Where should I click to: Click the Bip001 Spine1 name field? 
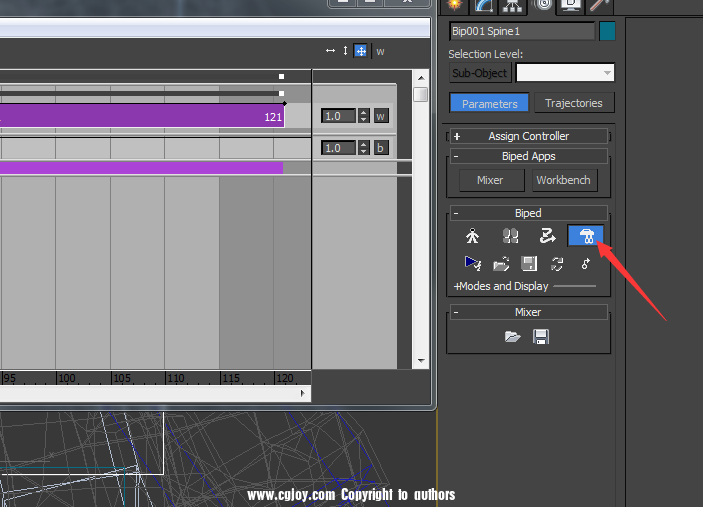tap(522, 31)
